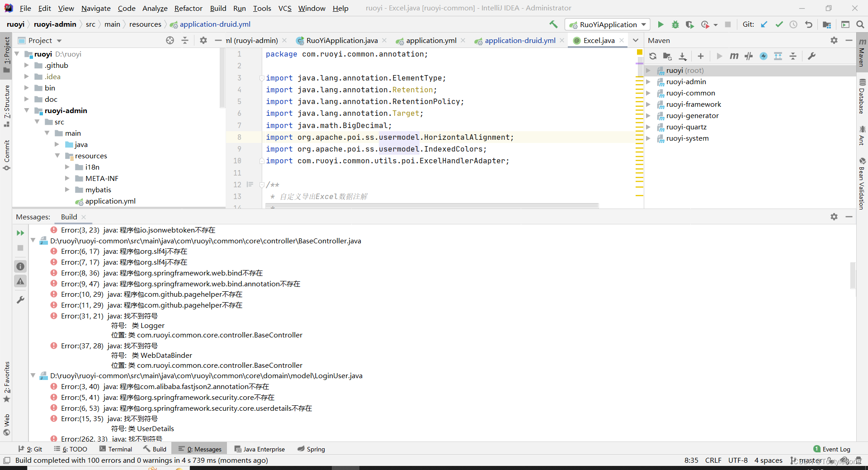The image size is (868, 470).
Task: Collapse all Maven nodes
Action: coord(793,56)
